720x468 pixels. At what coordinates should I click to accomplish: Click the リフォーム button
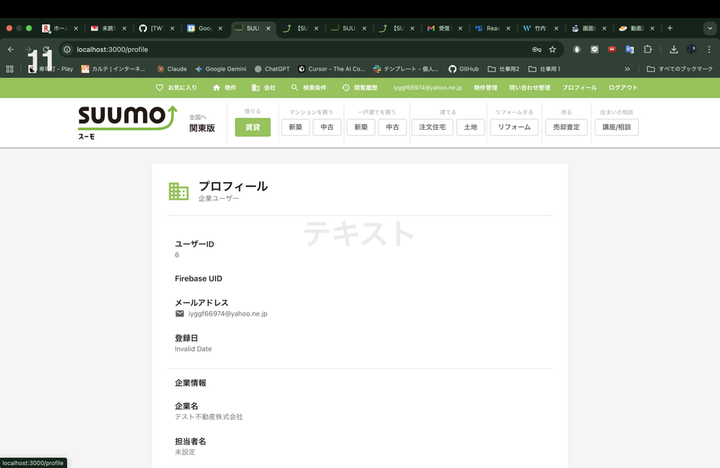click(x=514, y=127)
